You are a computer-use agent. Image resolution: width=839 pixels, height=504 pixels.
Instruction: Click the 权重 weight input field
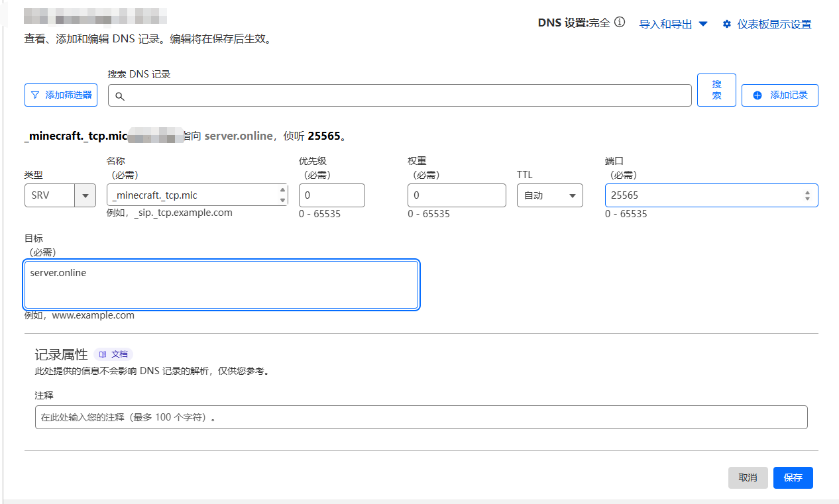tap(457, 195)
